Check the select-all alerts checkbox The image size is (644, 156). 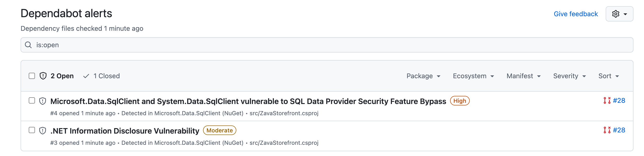coord(32,76)
